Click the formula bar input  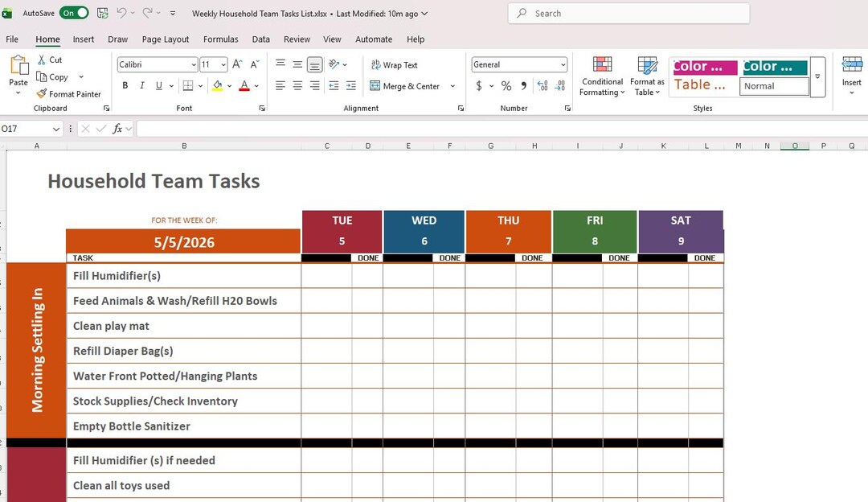[x=502, y=129]
